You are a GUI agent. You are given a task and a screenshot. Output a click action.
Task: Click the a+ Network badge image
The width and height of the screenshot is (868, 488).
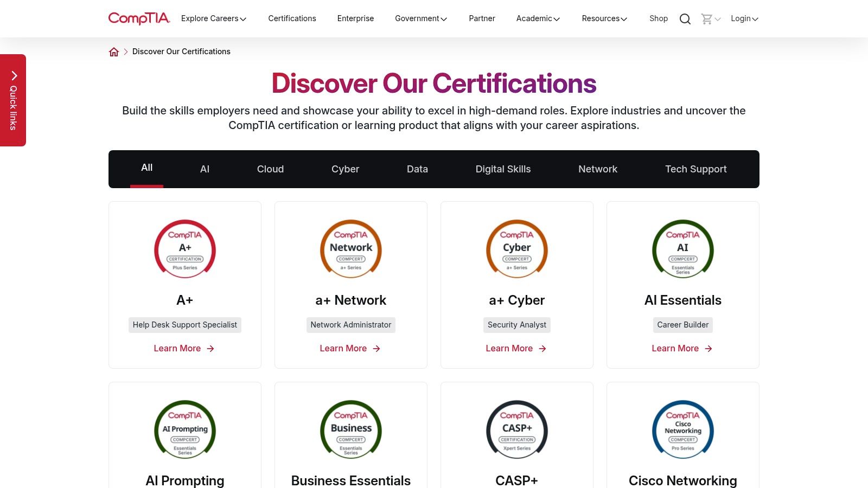350,249
